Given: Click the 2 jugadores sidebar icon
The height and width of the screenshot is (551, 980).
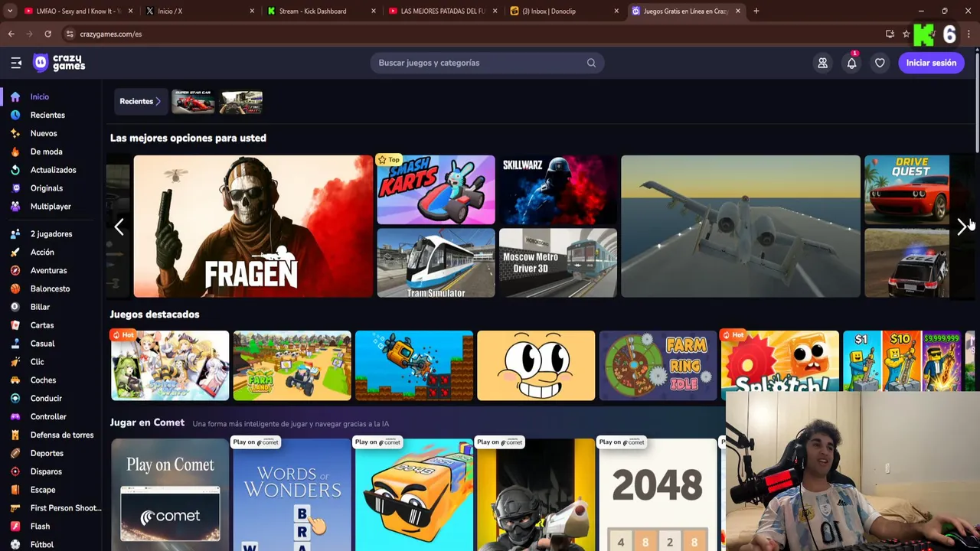Looking at the screenshot, I should [15, 233].
